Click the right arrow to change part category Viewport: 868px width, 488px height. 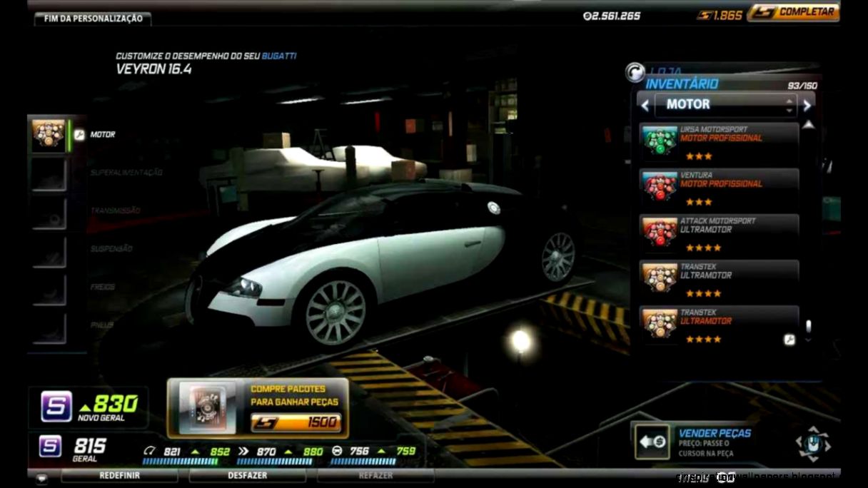point(807,105)
